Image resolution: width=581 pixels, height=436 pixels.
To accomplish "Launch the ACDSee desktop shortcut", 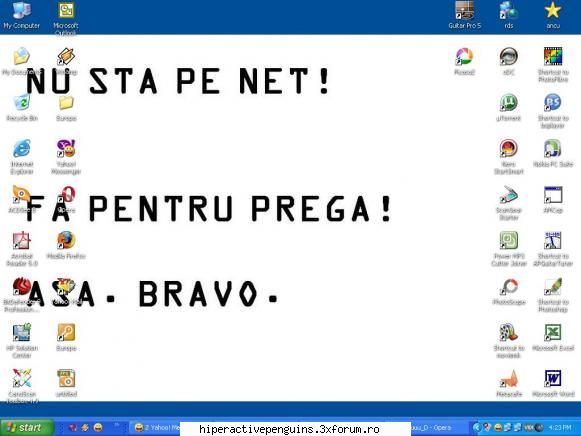I will click(21, 199).
